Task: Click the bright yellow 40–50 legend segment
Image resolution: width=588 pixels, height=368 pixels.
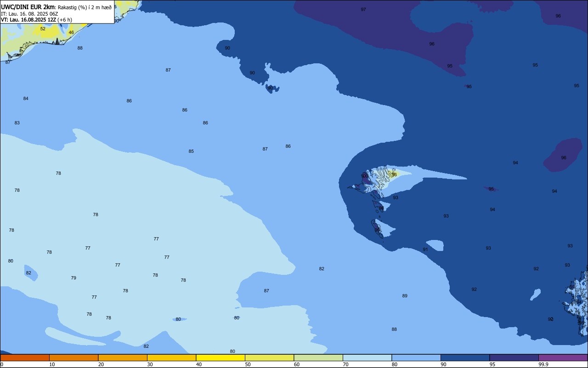Action: (220, 357)
